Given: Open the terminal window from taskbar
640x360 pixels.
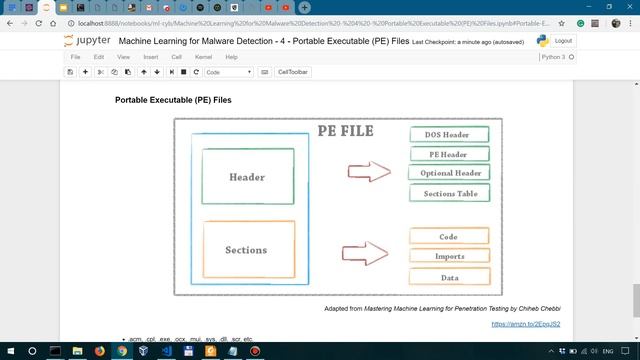Looking at the screenshot, I should [55, 351].
